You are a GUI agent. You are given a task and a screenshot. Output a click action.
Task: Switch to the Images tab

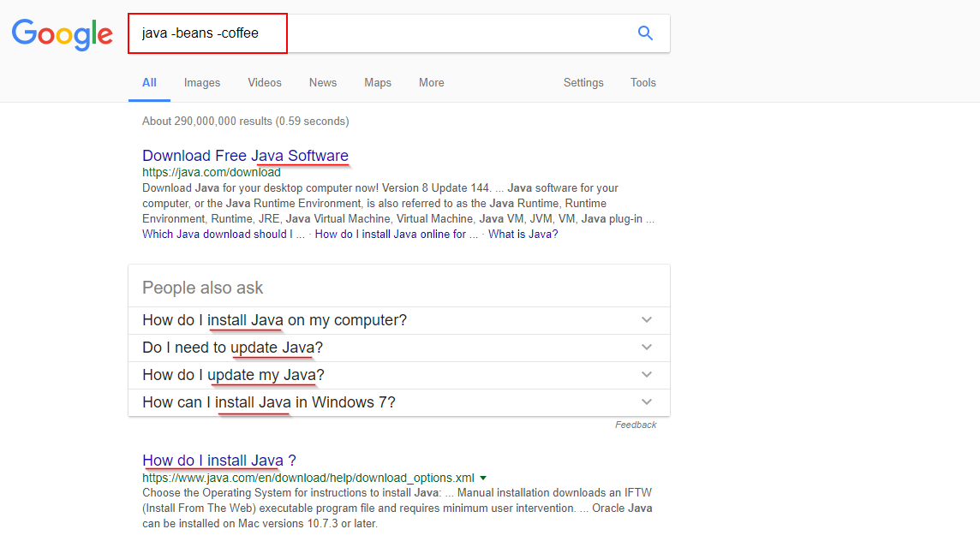coord(202,82)
